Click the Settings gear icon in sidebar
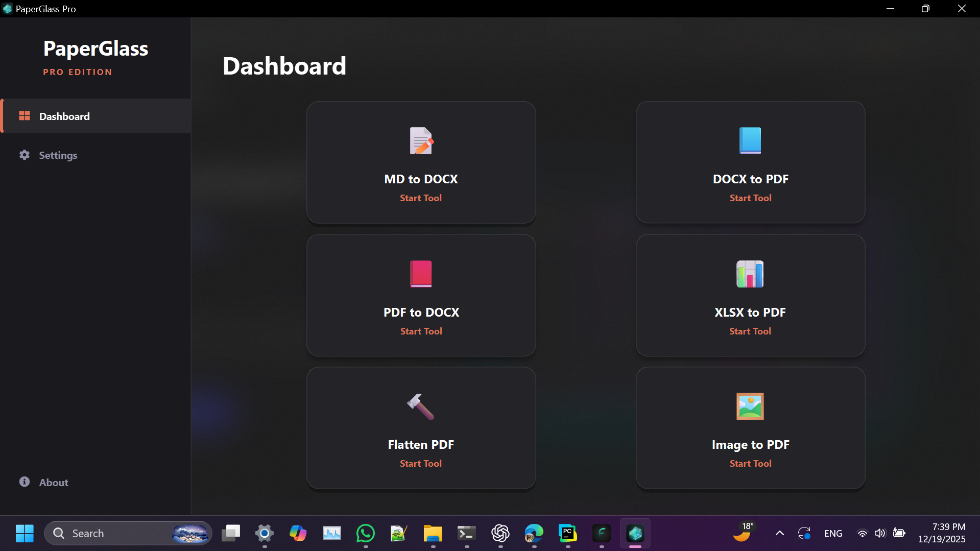980x551 pixels. pyautogui.click(x=25, y=155)
